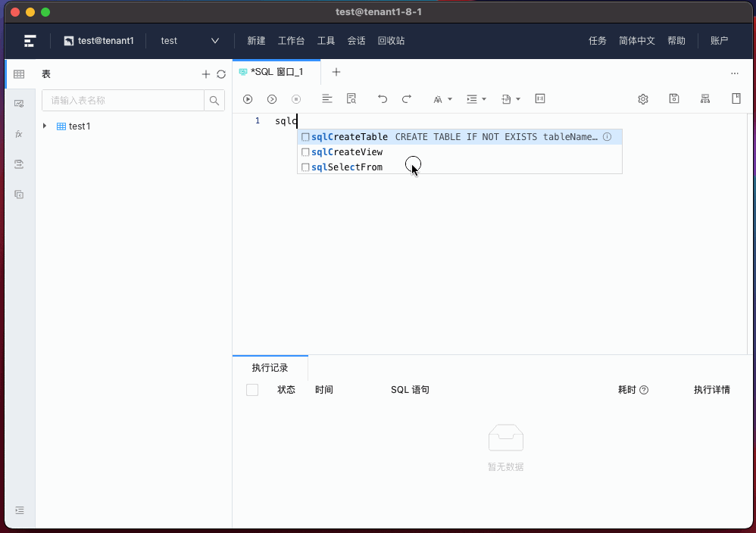
Task: Open the 回收站 menu
Action: [x=391, y=41]
